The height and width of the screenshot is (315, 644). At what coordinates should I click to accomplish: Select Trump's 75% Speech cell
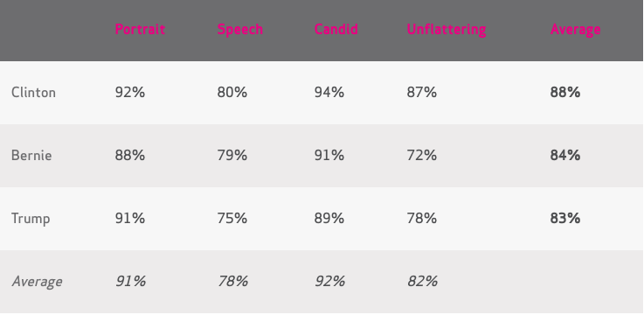pos(232,219)
